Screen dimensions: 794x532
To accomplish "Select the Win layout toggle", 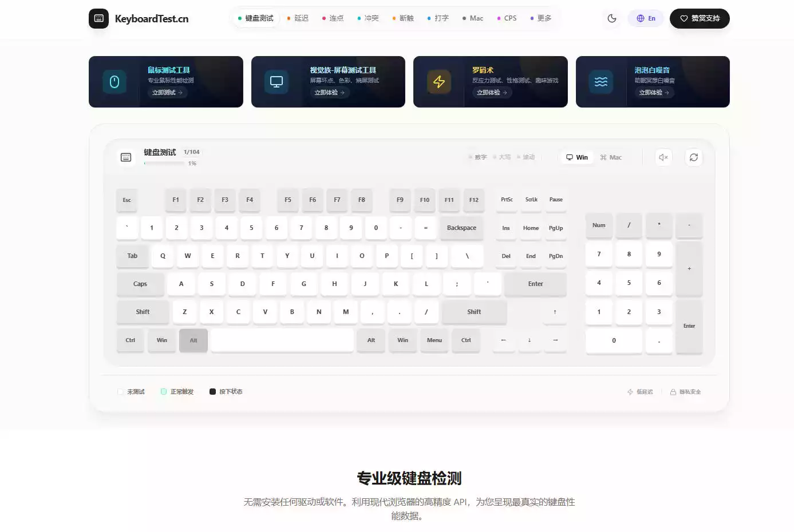I will pos(577,157).
